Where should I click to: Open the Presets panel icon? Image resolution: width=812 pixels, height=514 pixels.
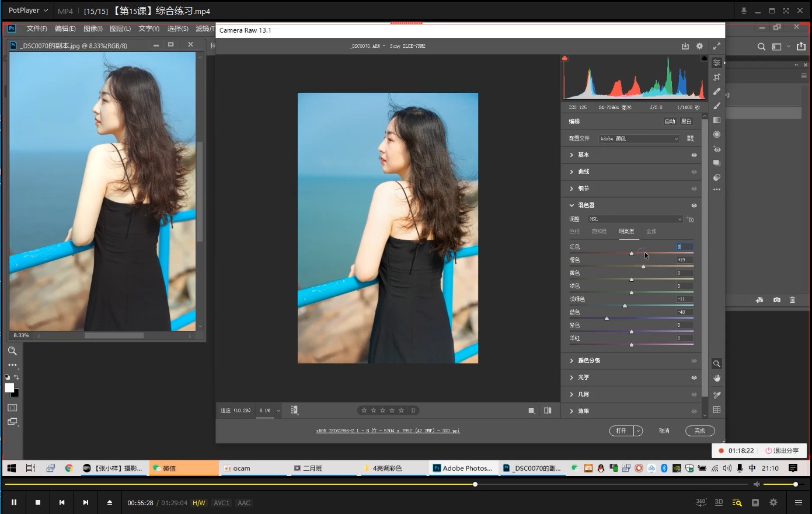(717, 177)
